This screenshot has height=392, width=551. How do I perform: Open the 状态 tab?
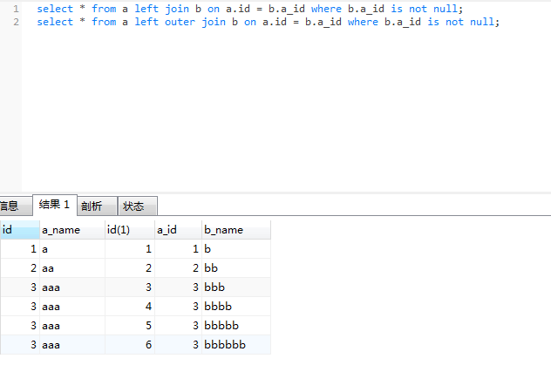pyautogui.click(x=138, y=206)
